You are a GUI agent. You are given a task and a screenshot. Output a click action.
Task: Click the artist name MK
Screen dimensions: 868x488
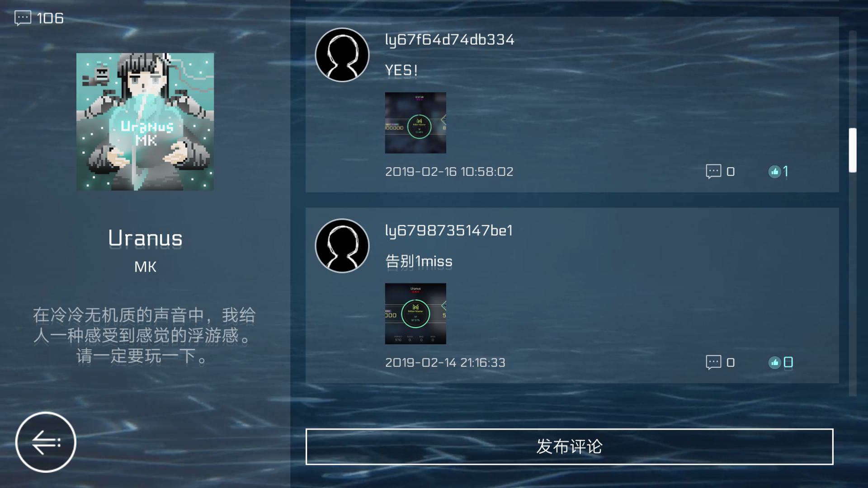(145, 267)
